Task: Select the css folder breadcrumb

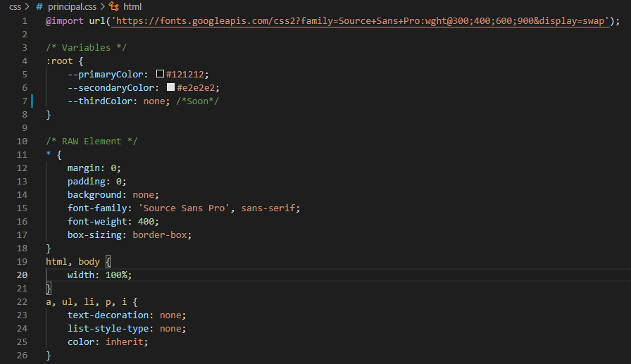Action: tap(15, 7)
